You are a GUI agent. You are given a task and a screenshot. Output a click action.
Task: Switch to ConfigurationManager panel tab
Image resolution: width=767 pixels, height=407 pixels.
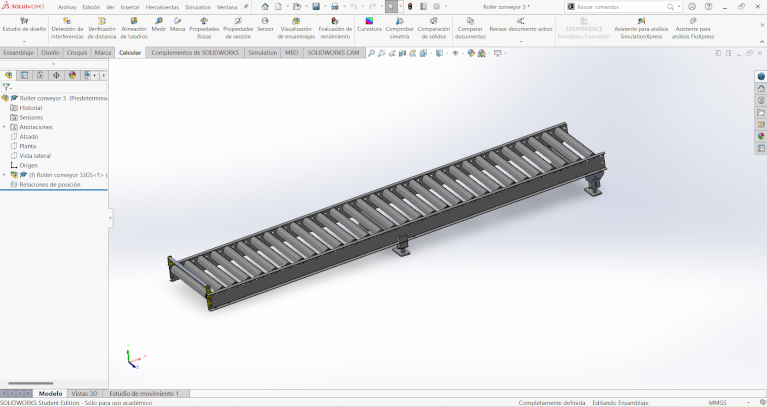click(40, 75)
